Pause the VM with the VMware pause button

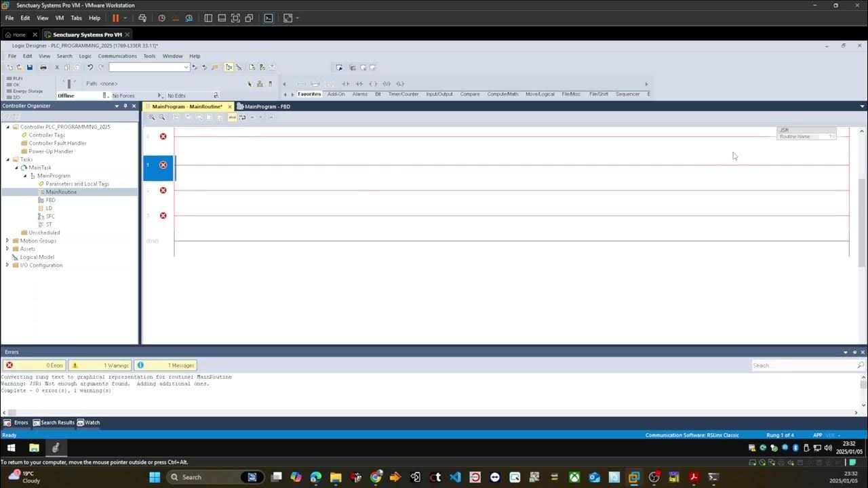115,18
